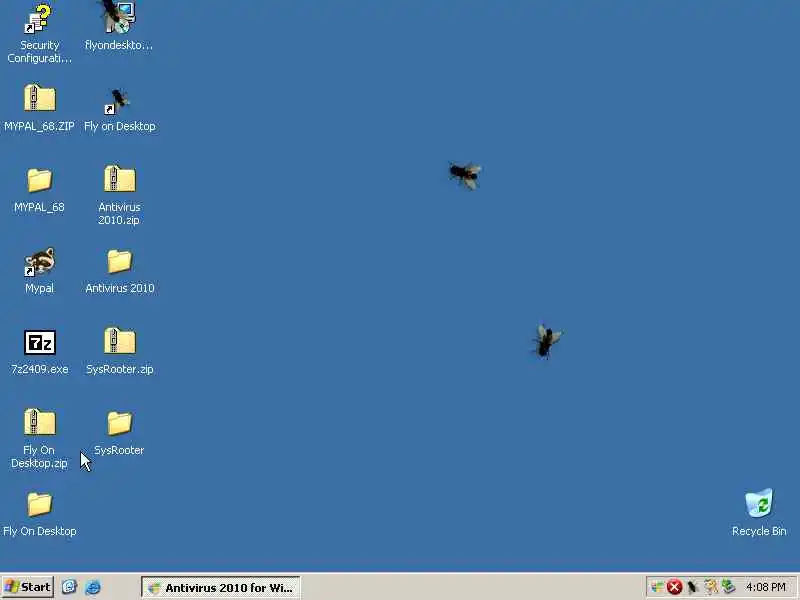Click the lower fly crawling on desktop
The height and width of the screenshot is (600, 800).
tap(546, 341)
